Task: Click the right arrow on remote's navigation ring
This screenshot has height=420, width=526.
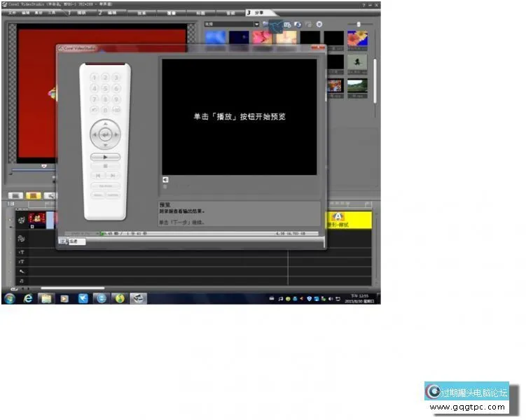Action: pyautogui.click(x=116, y=134)
